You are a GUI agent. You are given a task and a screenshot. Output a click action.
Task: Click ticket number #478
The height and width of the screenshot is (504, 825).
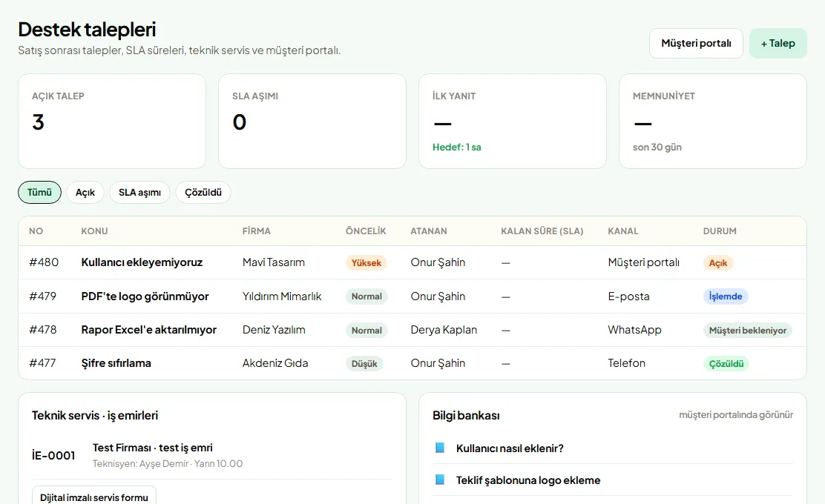(42, 330)
